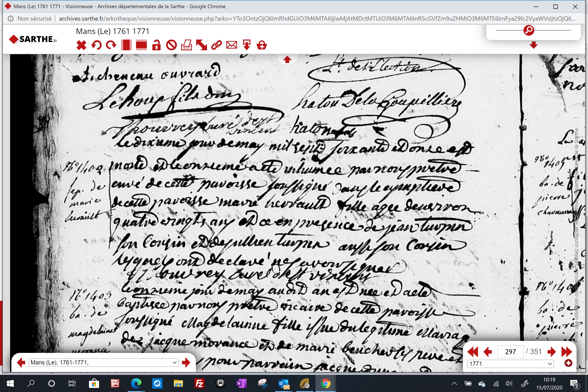Image resolution: width=588 pixels, height=392 pixels.
Task: Open the Mans (Le), 1761-1771 register dropdown
Action: (104, 363)
